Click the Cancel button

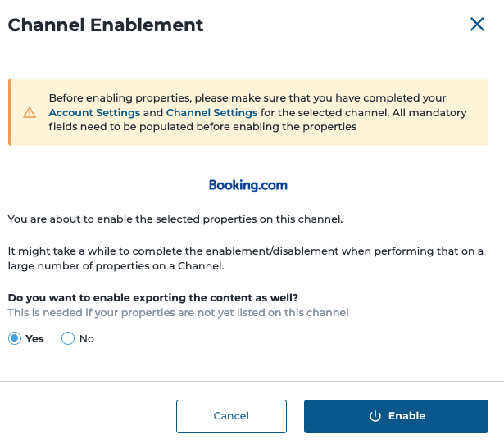pos(231,416)
